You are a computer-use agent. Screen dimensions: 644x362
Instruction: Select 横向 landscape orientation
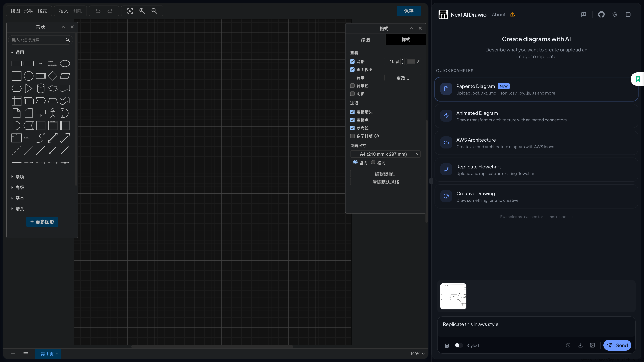(x=373, y=162)
